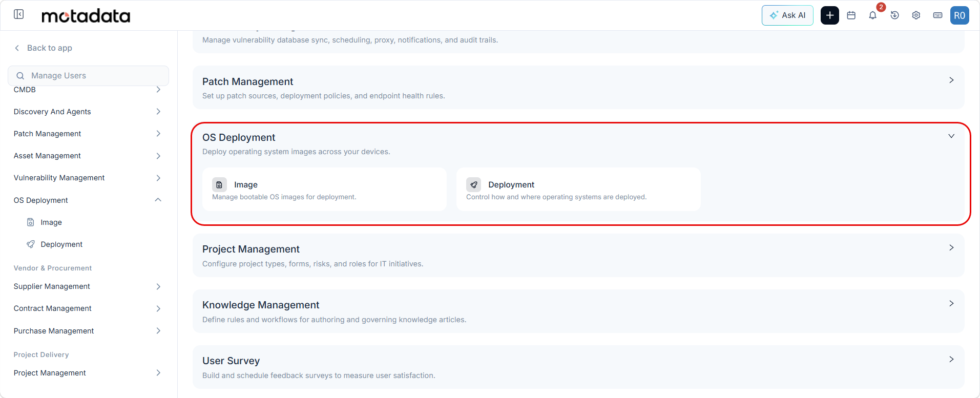Open the history clock icon
This screenshot has width=980, height=398.
[895, 15]
